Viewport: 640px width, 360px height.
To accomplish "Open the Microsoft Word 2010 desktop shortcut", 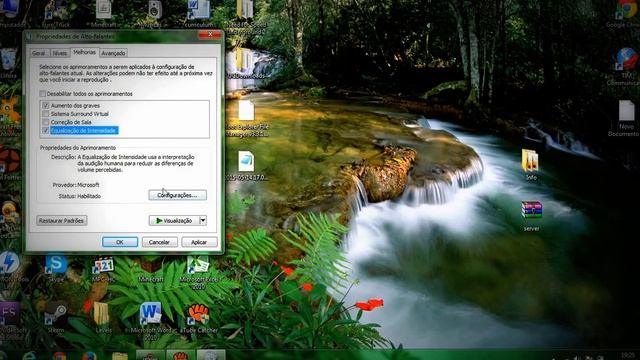I will [x=150, y=315].
